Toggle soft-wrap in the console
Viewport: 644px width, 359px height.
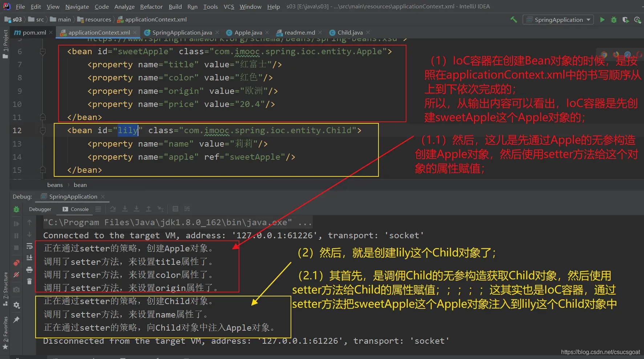pyautogui.click(x=29, y=246)
